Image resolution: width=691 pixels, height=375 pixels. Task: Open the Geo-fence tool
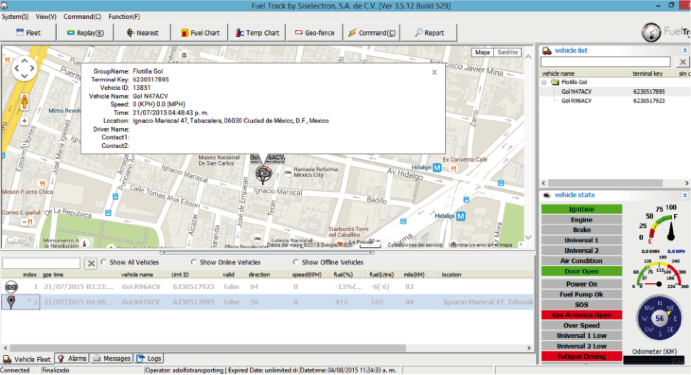click(315, 33)
